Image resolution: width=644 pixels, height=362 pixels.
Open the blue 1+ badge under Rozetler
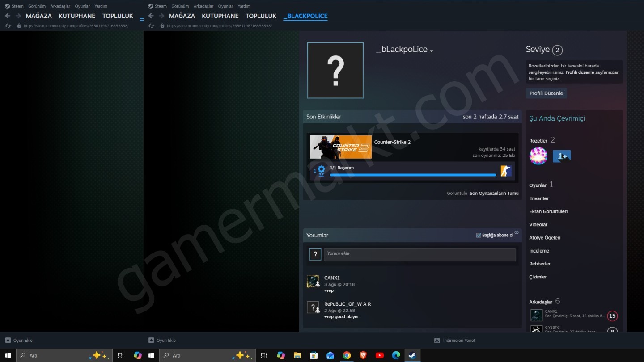pos(562,156)
